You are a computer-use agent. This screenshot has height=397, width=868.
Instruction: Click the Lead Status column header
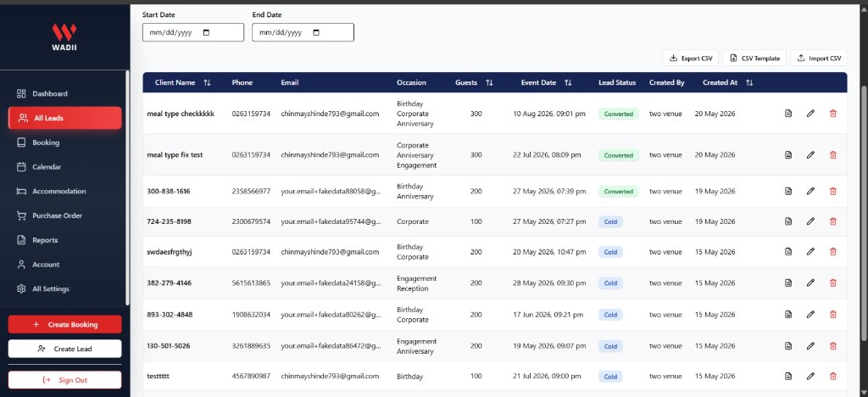point(617,82)
